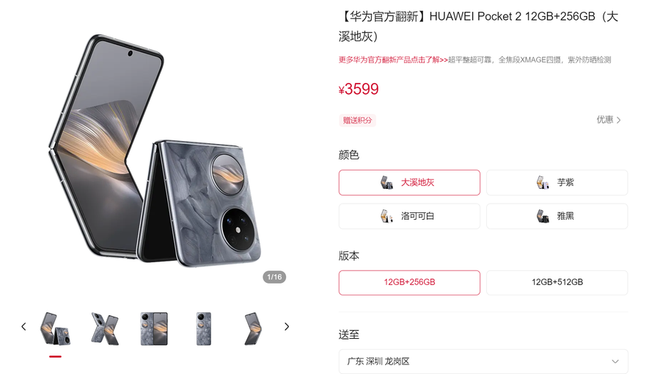Screen dimensions: 660x374
Task: Choose the 洛可可白 color option
Action: point(409,216)
